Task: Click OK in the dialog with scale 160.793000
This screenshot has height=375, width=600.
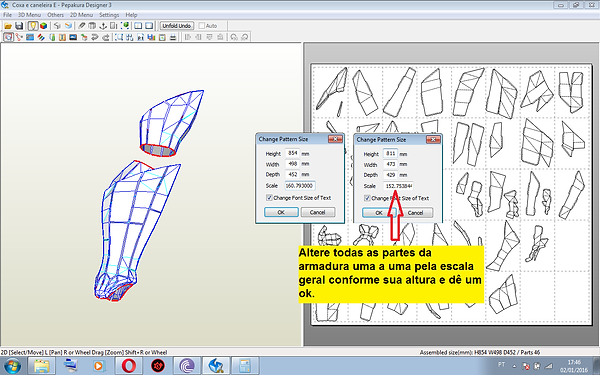Action: [x=281, y=212]
